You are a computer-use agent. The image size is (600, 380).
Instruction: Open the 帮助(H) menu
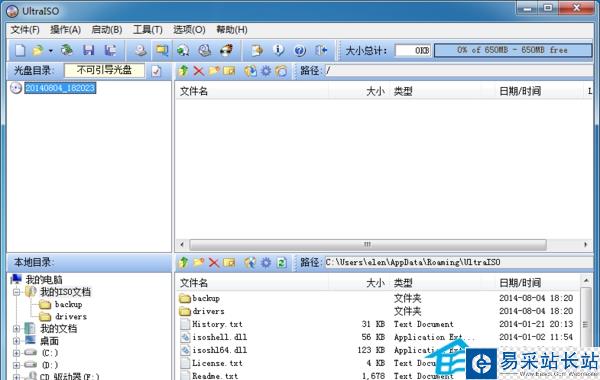point(232,30)
